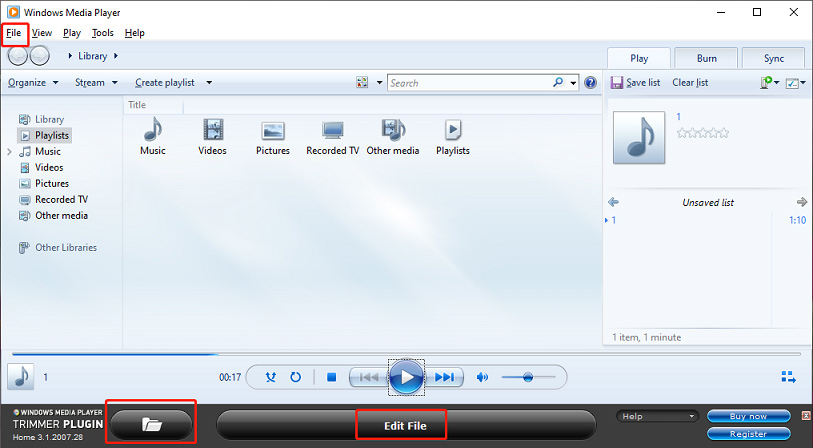Click the Edit File button
This screenshot has width=813, height=448.
406,425
